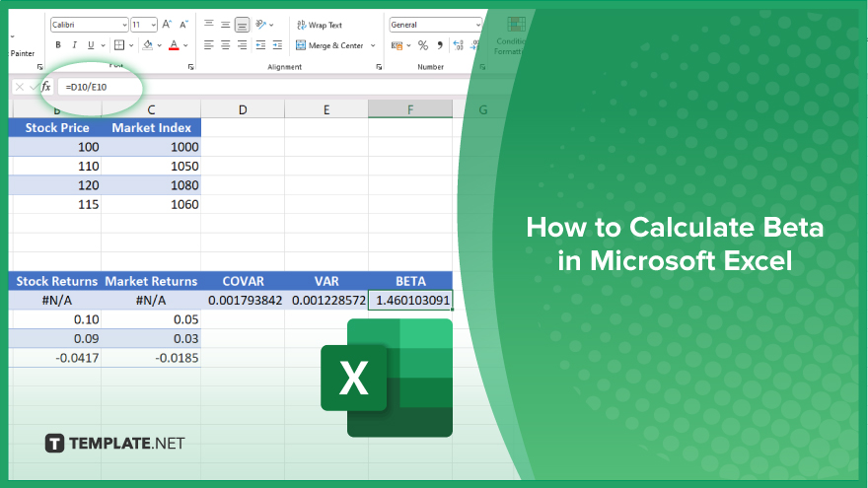The height and width of the screenshot is (488, 868).
Task: Expand the underline style dropdown arrow
Action: tap(103, 45)
